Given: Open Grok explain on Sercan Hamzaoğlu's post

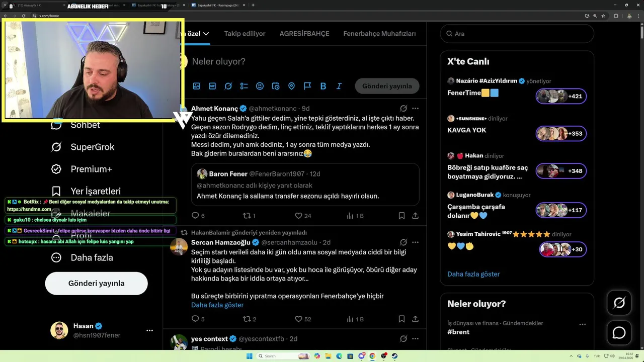Looking at the screenshot, I should pos(404,242).
